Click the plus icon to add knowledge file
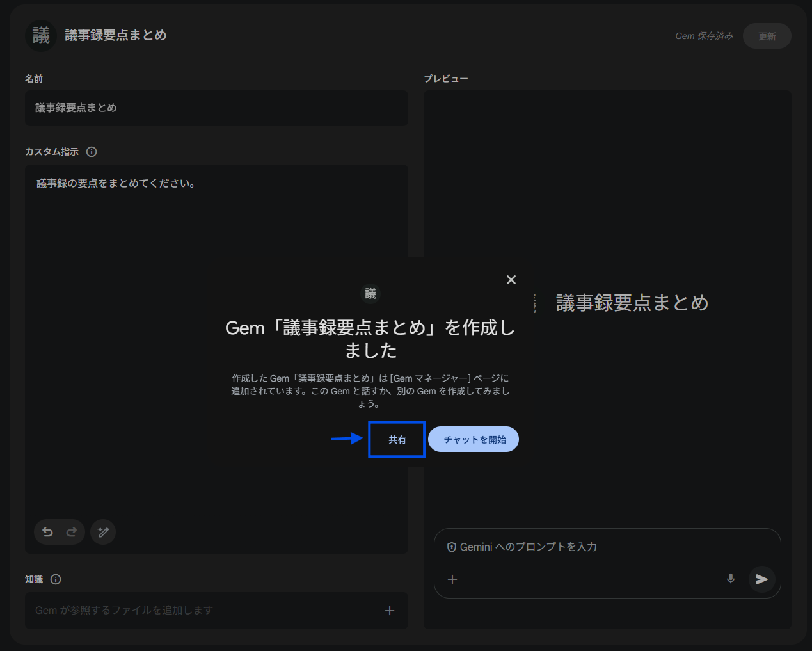The image size is (812, 651). [389, 611]
